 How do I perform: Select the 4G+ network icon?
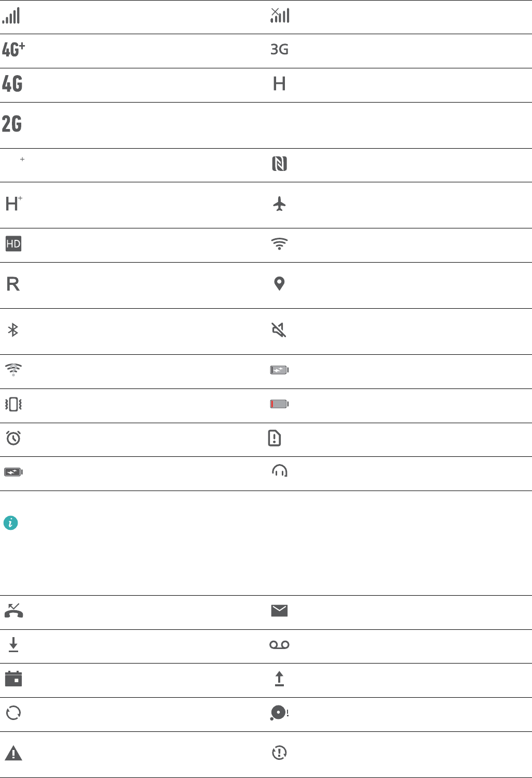[x=13, y=50]
